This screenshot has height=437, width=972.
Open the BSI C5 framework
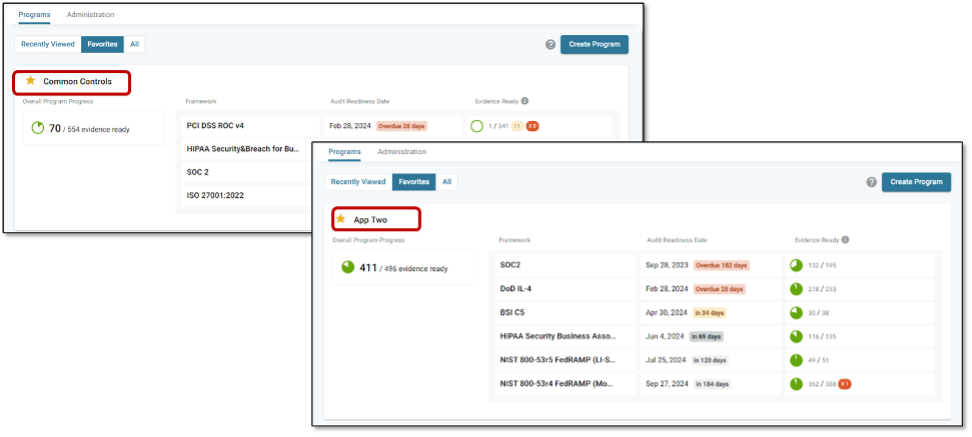pyautogui.click(x=514, y=312)
